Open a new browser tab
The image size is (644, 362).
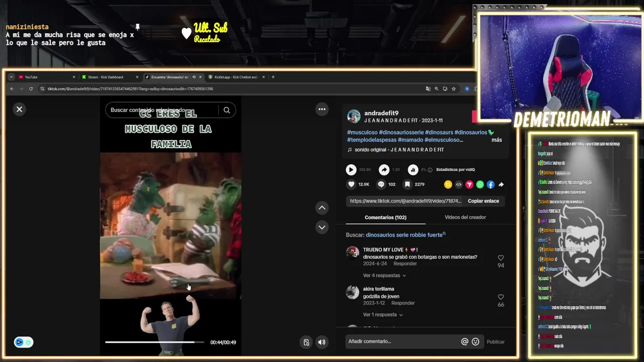[273, 77]
